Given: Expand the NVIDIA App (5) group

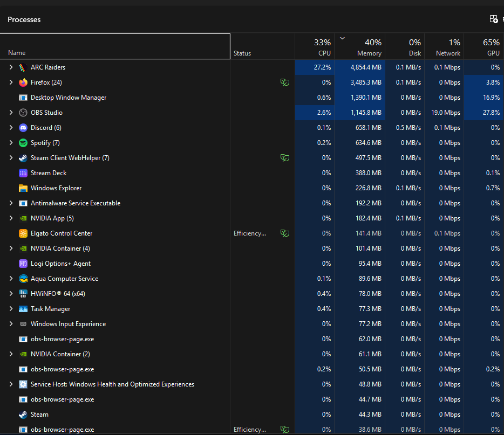Looking at the screenshot, I should pos(11,218).
